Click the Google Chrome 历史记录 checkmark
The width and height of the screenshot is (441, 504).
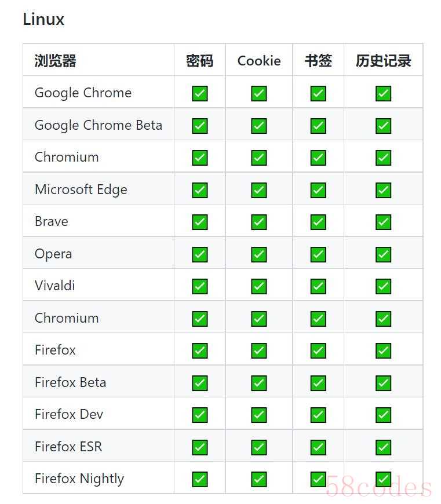pos(383,93)
